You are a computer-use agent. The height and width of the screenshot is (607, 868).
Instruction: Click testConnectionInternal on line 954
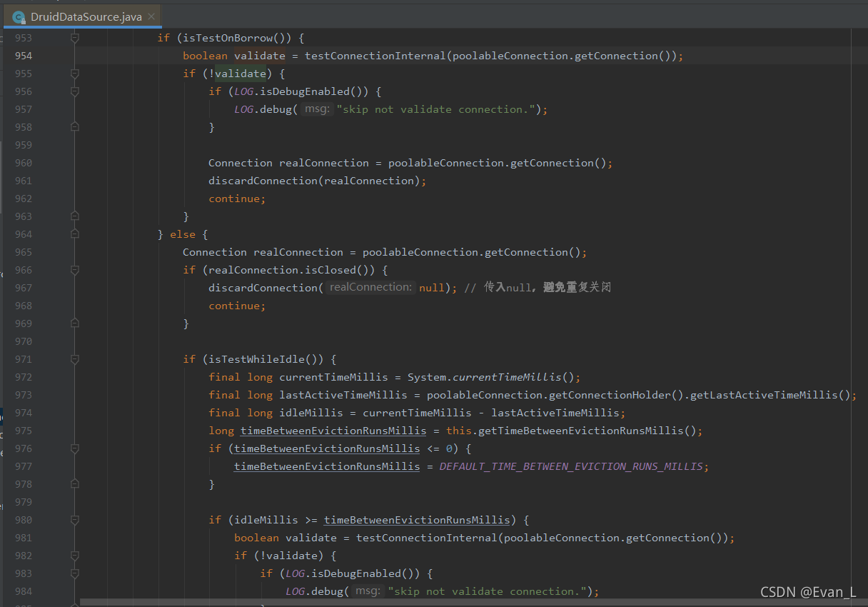375,56
